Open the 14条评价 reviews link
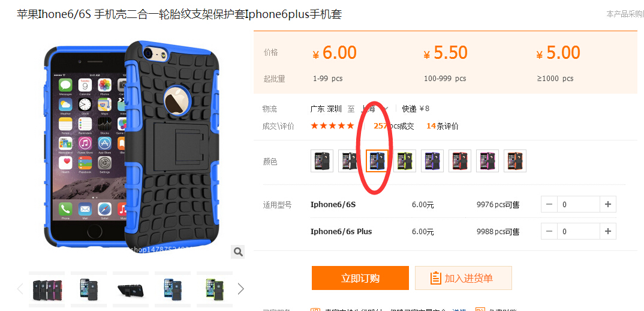 point(443,126)
